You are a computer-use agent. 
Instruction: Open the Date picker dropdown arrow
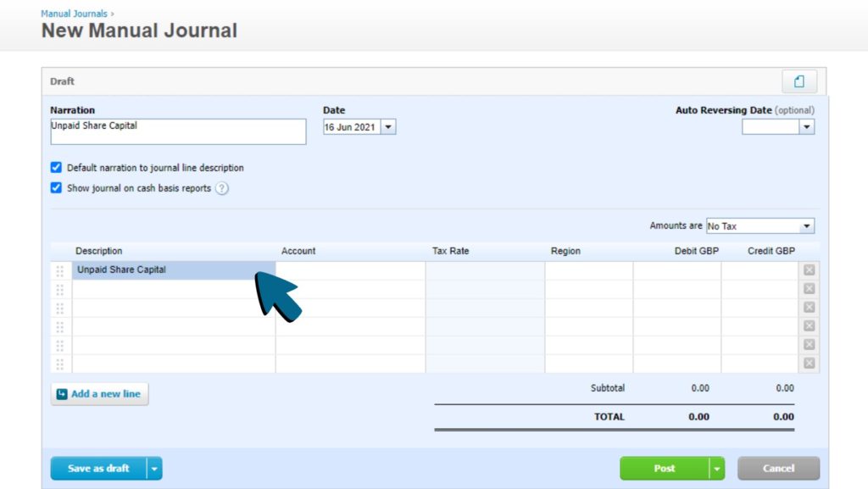coord(388,126)
